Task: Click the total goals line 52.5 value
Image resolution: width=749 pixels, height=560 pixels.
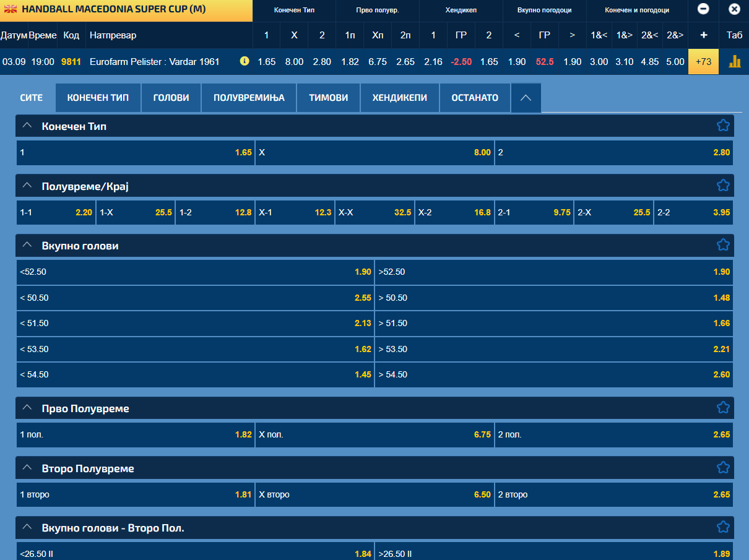Action: tap(545, 61)
